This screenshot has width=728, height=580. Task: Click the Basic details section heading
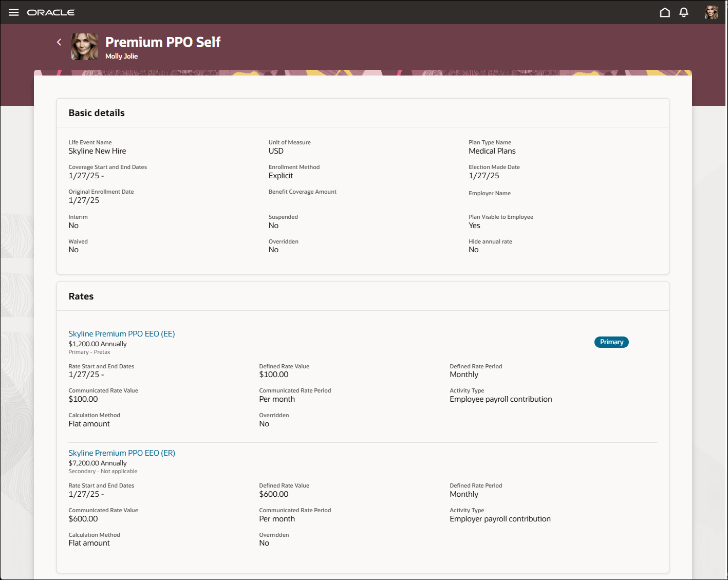97,113
